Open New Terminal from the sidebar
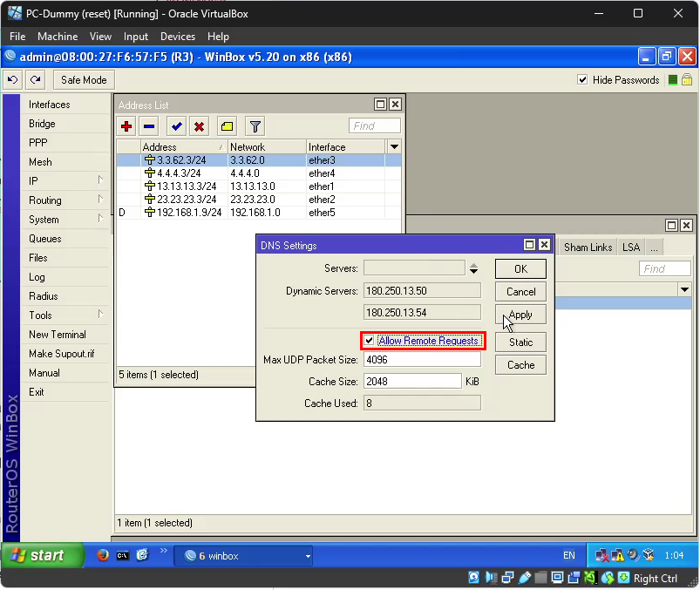The width and height of the screenshot is (700, 590). coord(58,335)
